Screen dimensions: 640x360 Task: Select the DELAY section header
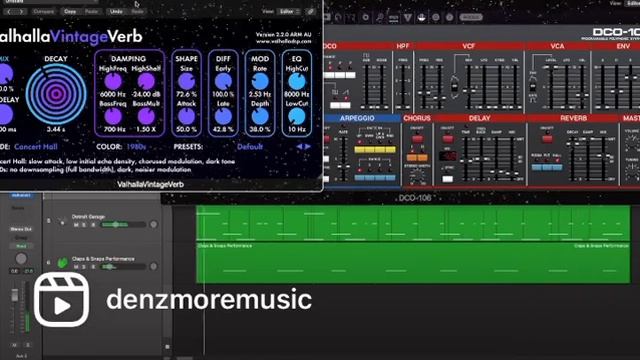(x=479, y=118)
